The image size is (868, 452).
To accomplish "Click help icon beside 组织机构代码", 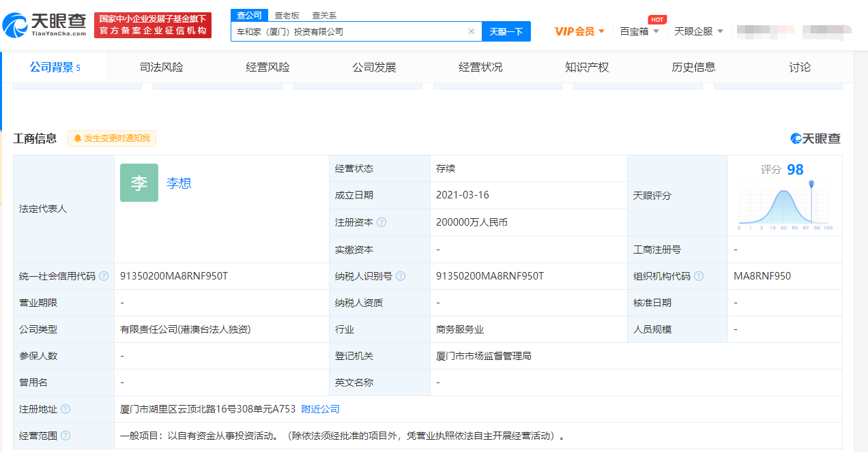I will 699,276.
